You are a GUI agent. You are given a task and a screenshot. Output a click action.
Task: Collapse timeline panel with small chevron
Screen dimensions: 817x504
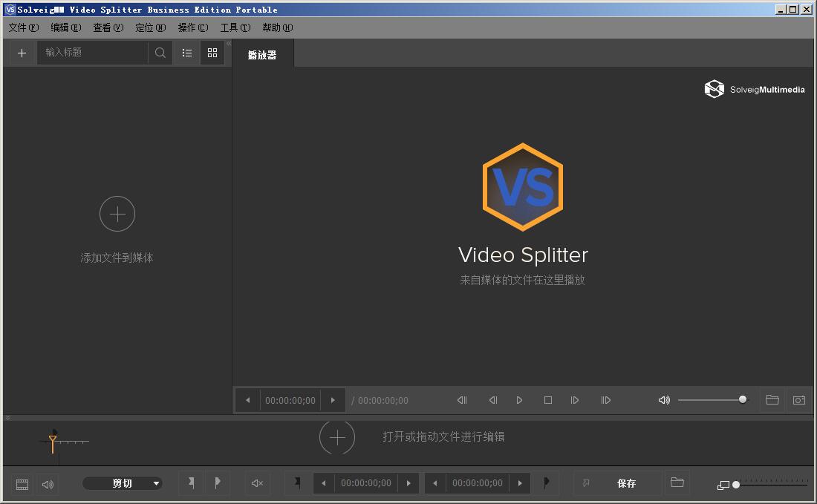click(x=7, y=418)
